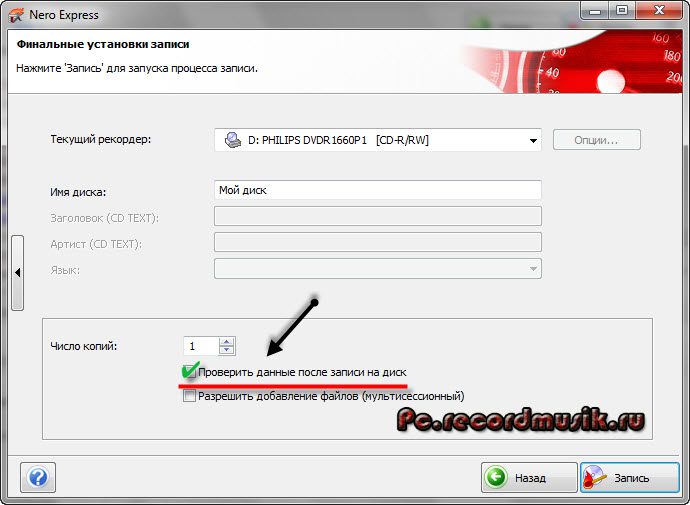Screen dimensions: 690x505
Task: Maximize the Nero Express window
Action: [x=622, y=10]
